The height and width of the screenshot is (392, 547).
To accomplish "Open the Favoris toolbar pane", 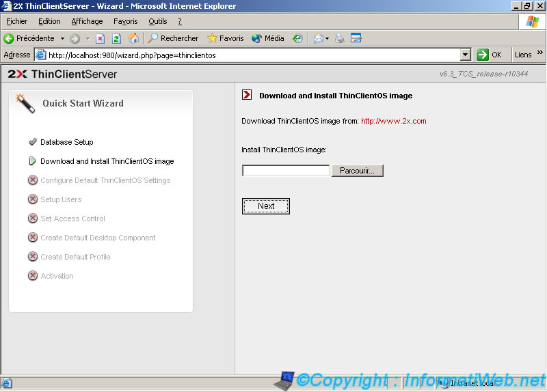I will pos(226,38).
